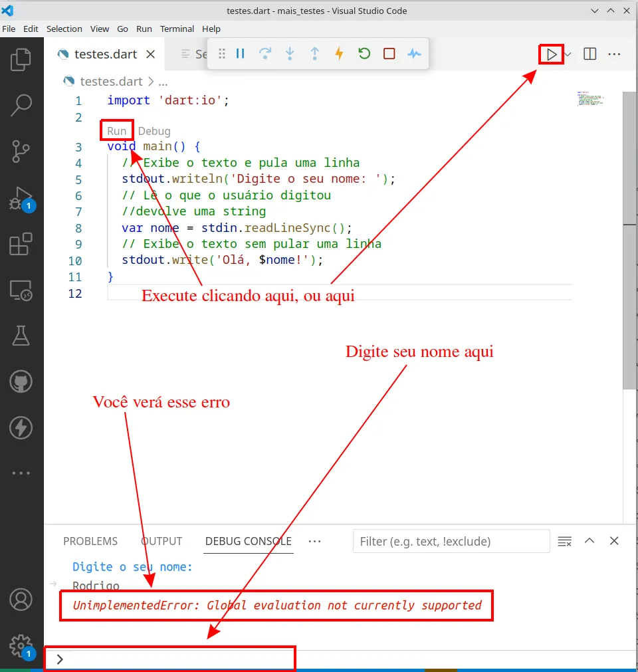Open the Remote Explorer view
Image resolution: width=638 pixels, height=672 pixels.
(x=21, y=290)
